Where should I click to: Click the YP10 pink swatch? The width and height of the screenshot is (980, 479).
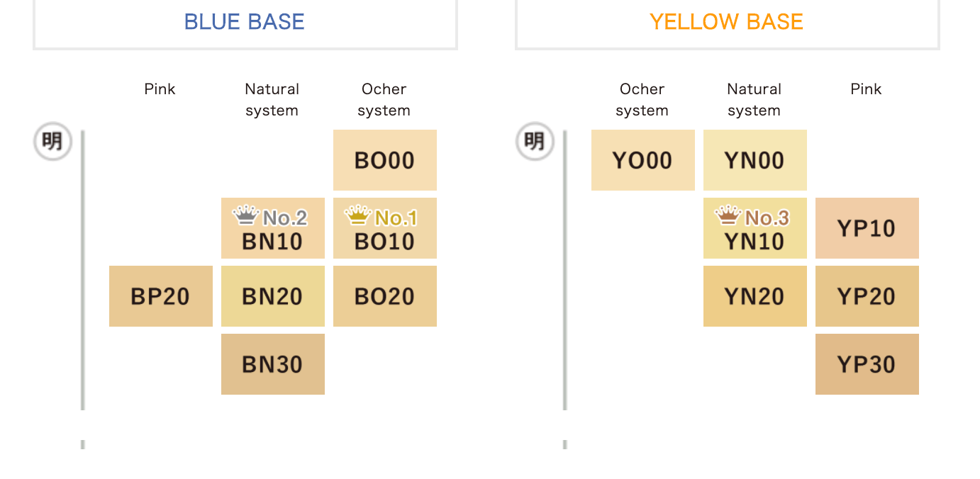(867, 228)
